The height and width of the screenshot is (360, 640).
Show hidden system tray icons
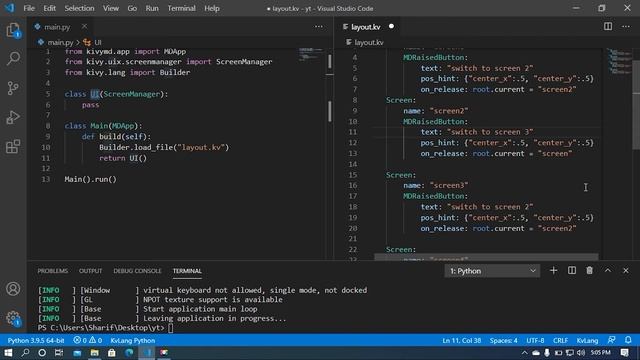point(524,353)
